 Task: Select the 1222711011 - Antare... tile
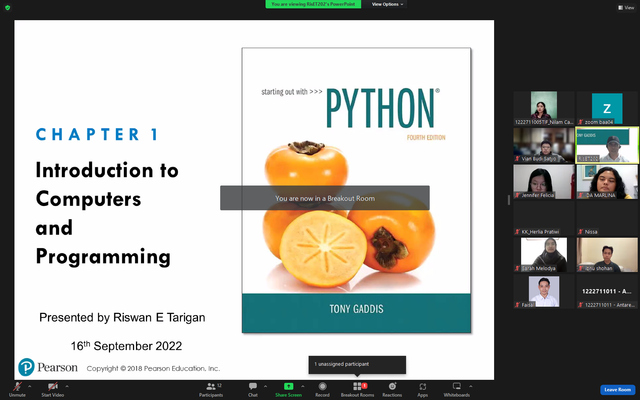607,291
